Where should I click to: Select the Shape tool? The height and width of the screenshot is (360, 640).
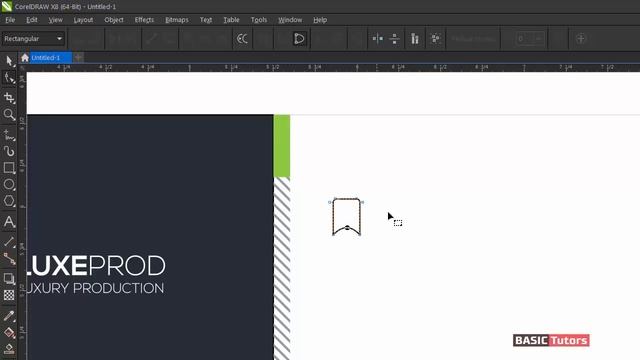pos(9,78)
